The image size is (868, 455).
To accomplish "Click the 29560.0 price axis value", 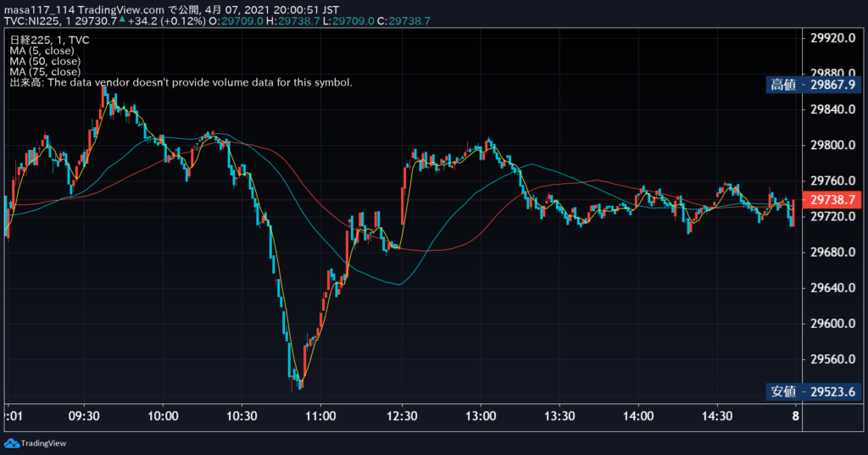I will point(832,359).
